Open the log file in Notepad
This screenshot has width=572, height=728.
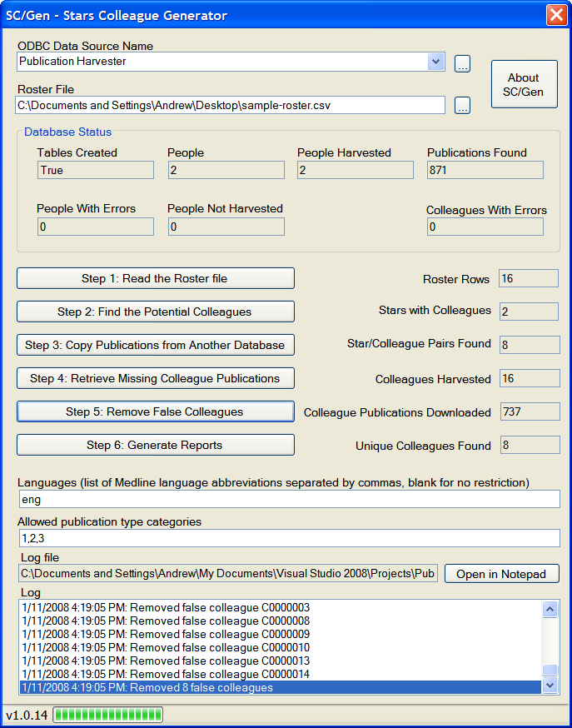[x=501, y=574]
